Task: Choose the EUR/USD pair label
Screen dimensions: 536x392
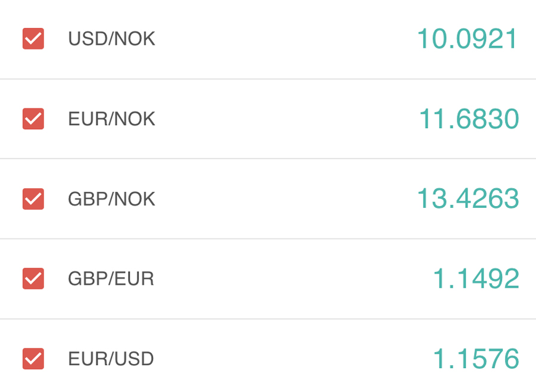Action: coord(111,359)
